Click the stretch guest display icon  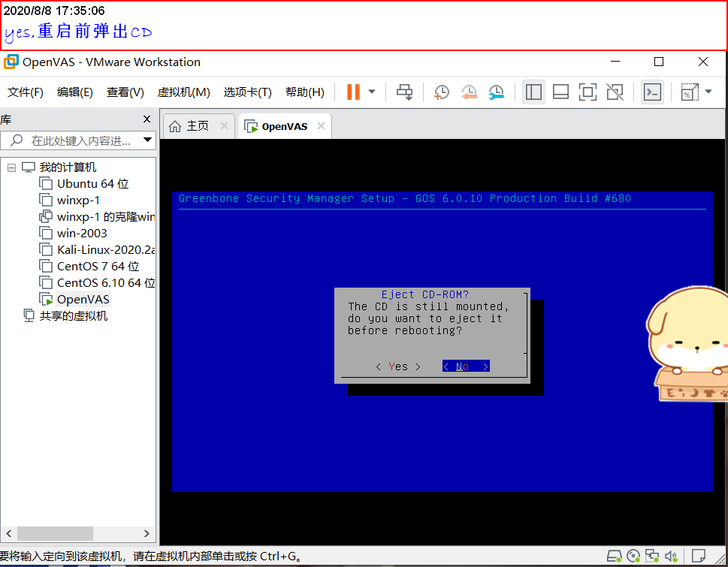[x=690, y=92]
